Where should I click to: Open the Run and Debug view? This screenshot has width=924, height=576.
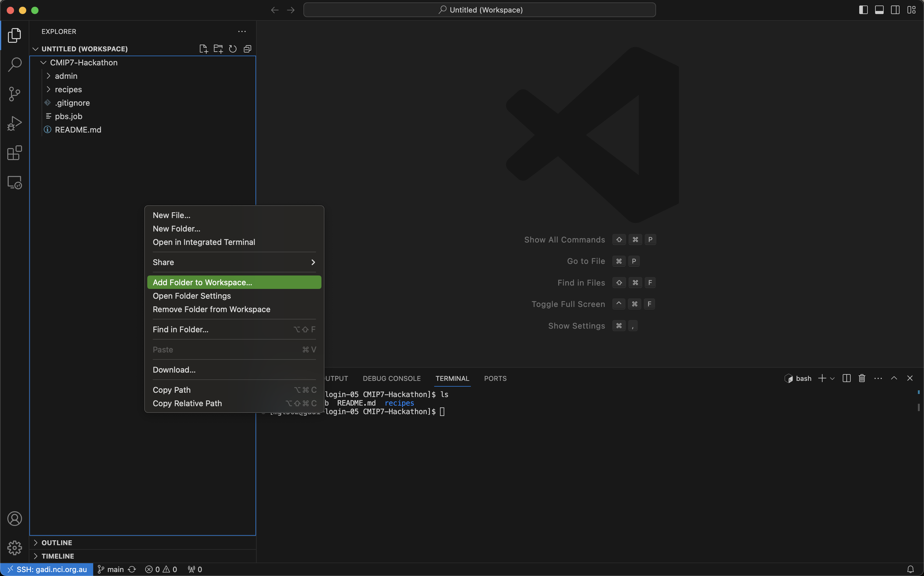click(x=14, y=123)
